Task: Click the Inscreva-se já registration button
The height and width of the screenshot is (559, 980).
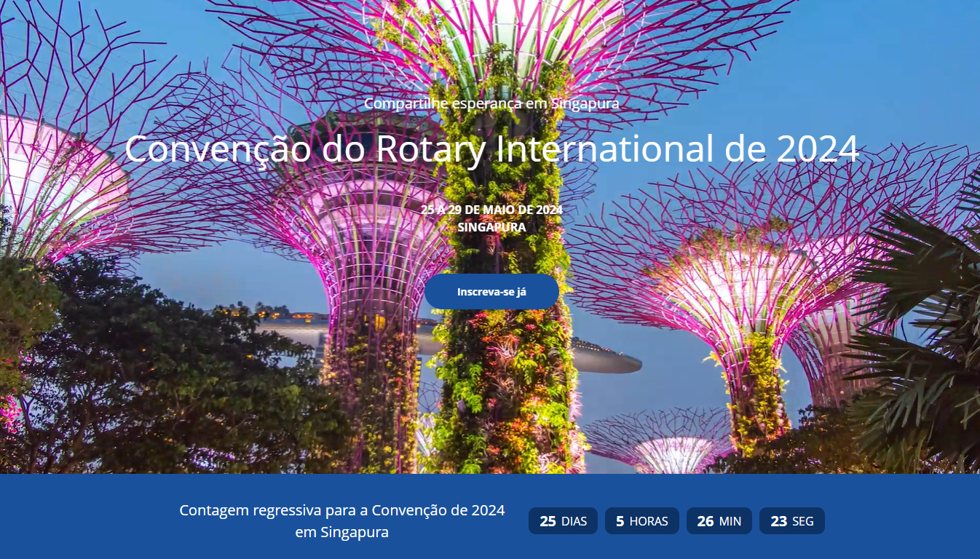Action: 492,291
